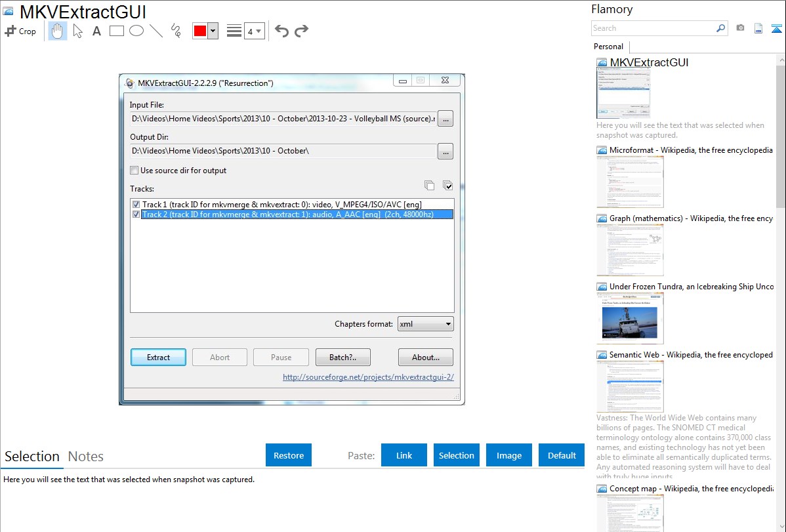
Task: Click the red color swatch
Action: [x=200, y=31]
